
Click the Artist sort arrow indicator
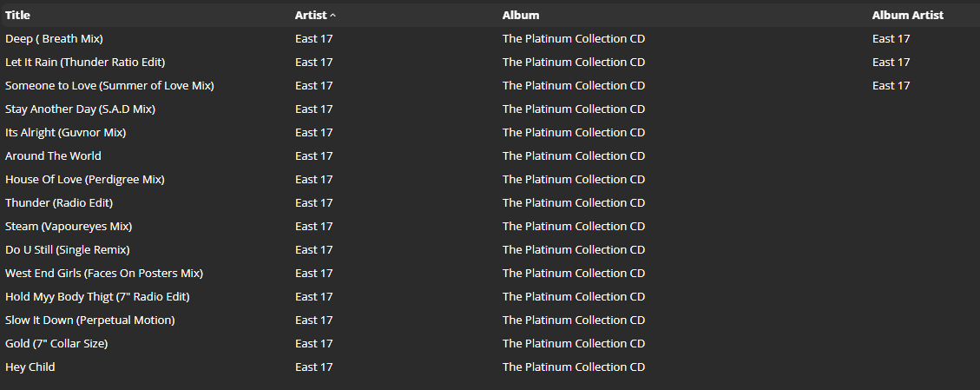tap(333, 16)
